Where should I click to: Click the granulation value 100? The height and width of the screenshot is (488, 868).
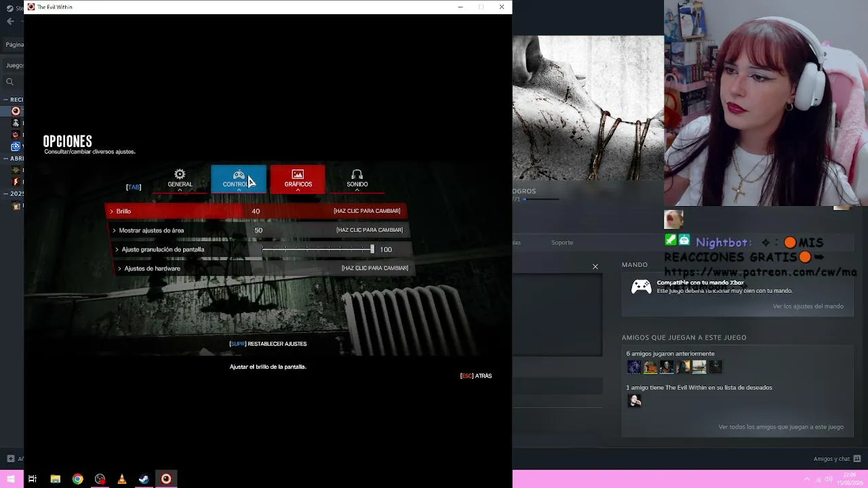[386, 249]
